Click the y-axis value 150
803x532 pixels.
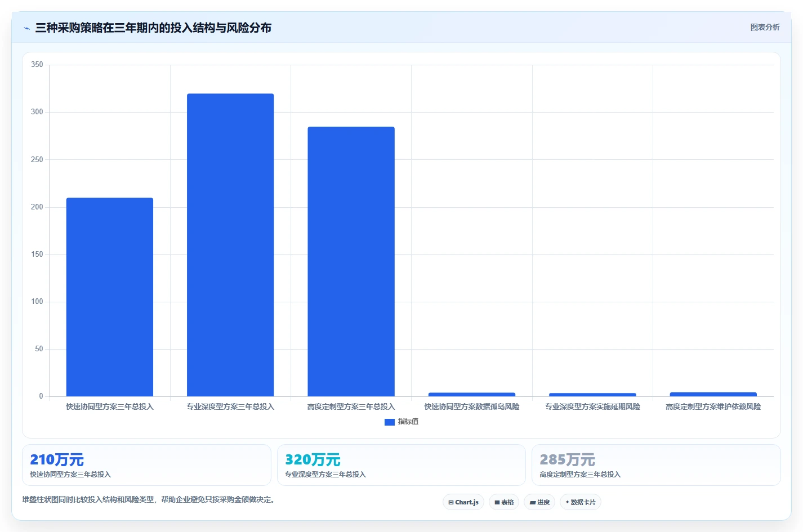click(x=37, y=254)
